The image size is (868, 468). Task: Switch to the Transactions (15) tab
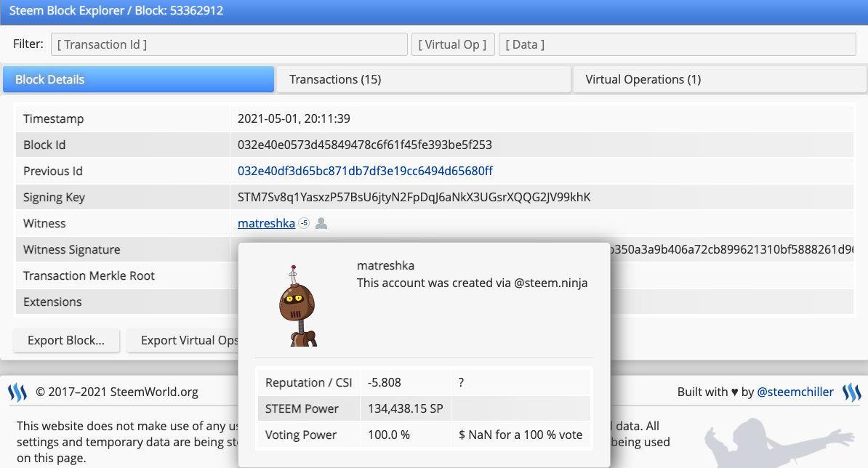point(424,79)
